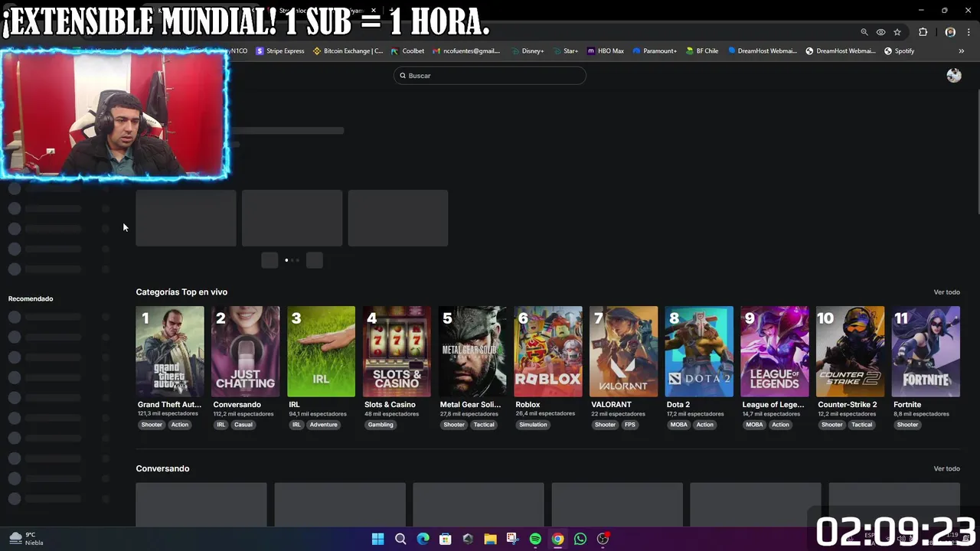Open the Roblox category cover
This screenshot has height=551, width=980.
pyautogui.click(x=548, y=351)
